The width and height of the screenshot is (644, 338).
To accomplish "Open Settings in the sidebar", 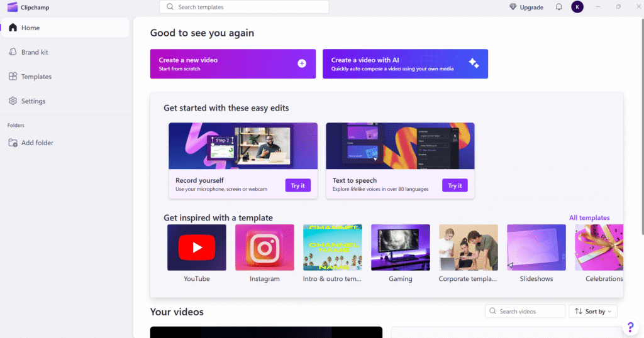I will click(x=33, y=101).
